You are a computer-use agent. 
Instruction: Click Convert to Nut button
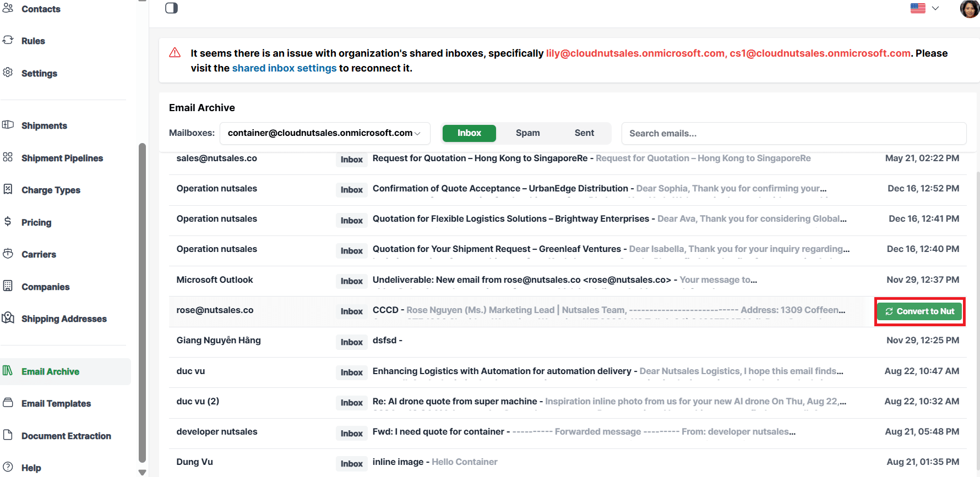[x=919, y=311]
